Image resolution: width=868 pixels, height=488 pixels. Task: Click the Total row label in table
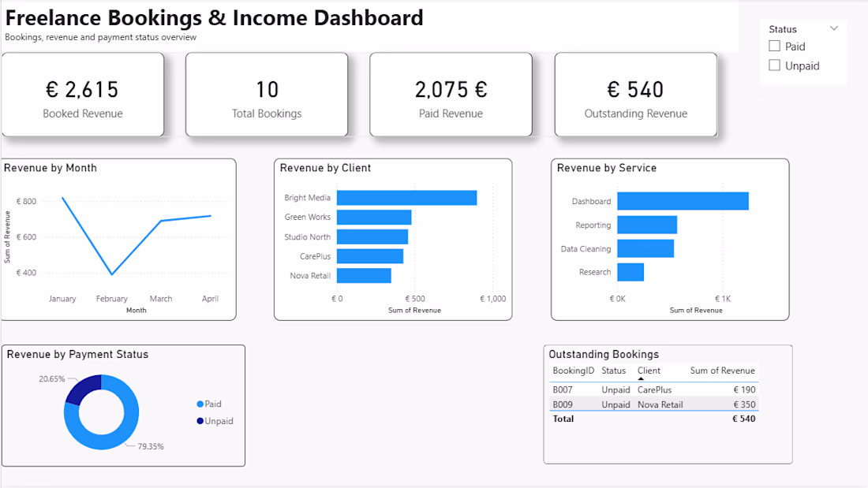point(563,419)
